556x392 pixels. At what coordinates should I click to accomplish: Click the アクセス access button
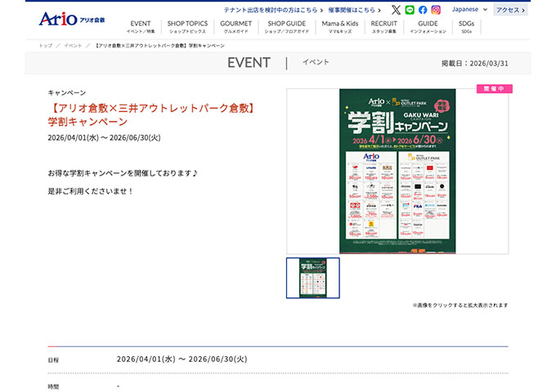[x=511, y=10]
